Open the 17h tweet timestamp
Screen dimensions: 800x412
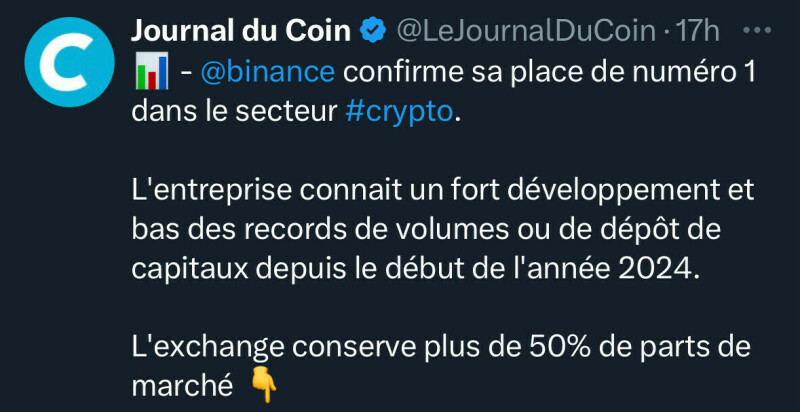(699, 31)
